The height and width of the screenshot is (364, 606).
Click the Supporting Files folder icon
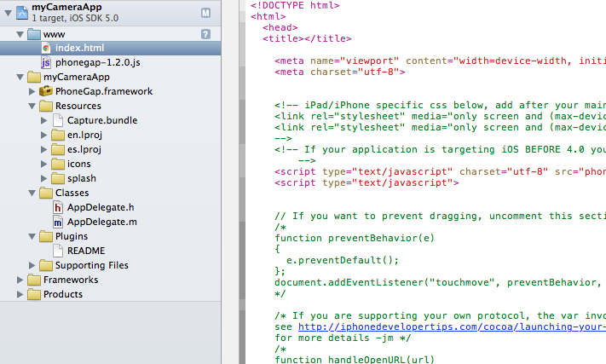pyautogui.click(x=46, y=265)
